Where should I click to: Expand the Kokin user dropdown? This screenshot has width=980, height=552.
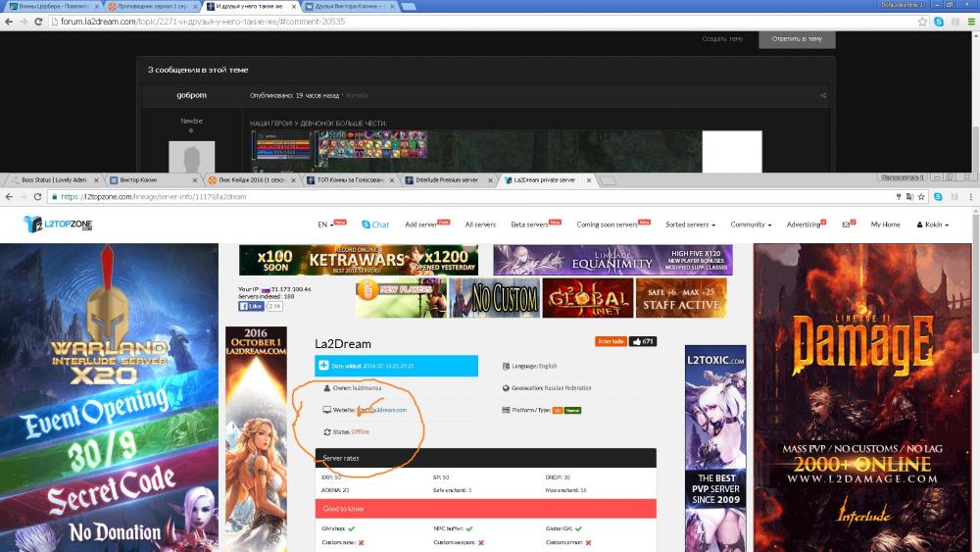(x=933, y=225)
